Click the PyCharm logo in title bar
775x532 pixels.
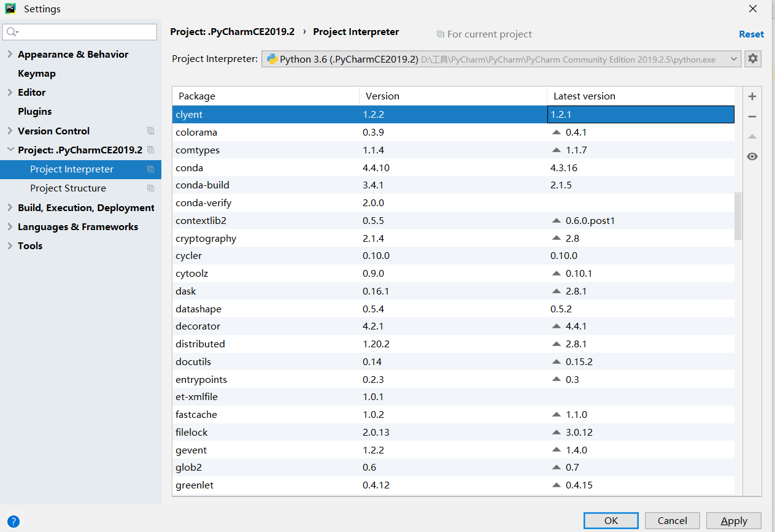(x=10, y=9)
